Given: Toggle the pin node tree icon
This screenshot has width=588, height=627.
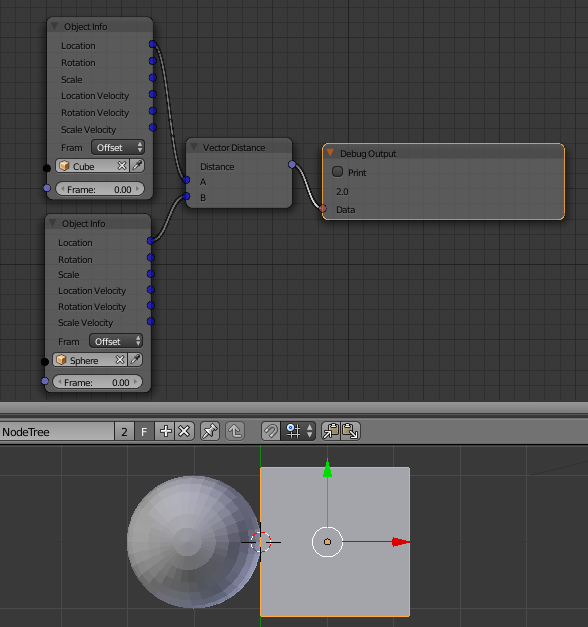Looking at the screenshot, I should [210, 431].
